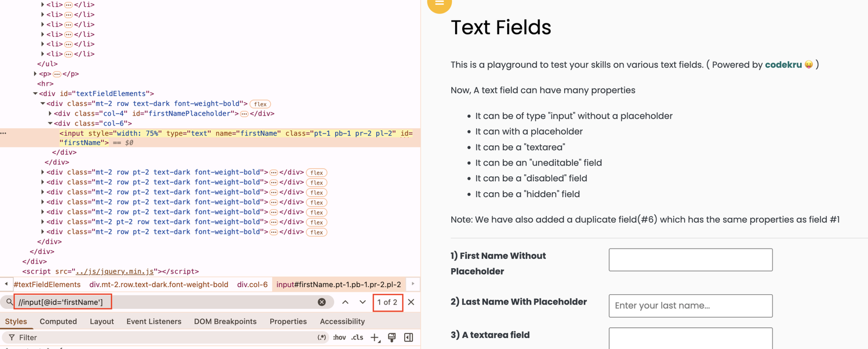Open the Event Listeners tab

click(x=154, y=321)
